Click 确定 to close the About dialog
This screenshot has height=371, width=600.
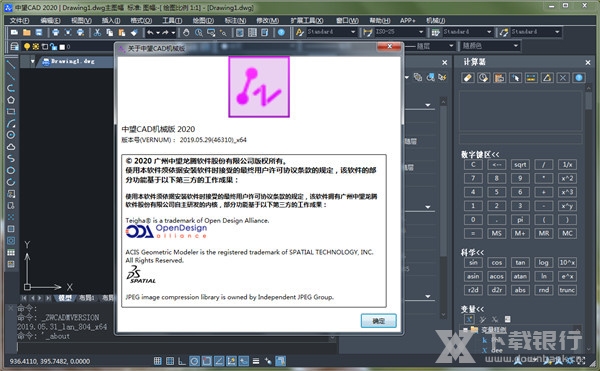378,321
